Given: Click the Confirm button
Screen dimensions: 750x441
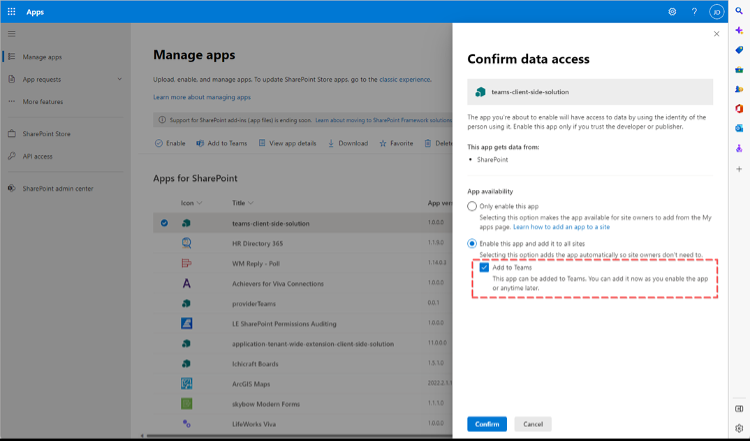Looking at the screenshot, I should point(487,424).
